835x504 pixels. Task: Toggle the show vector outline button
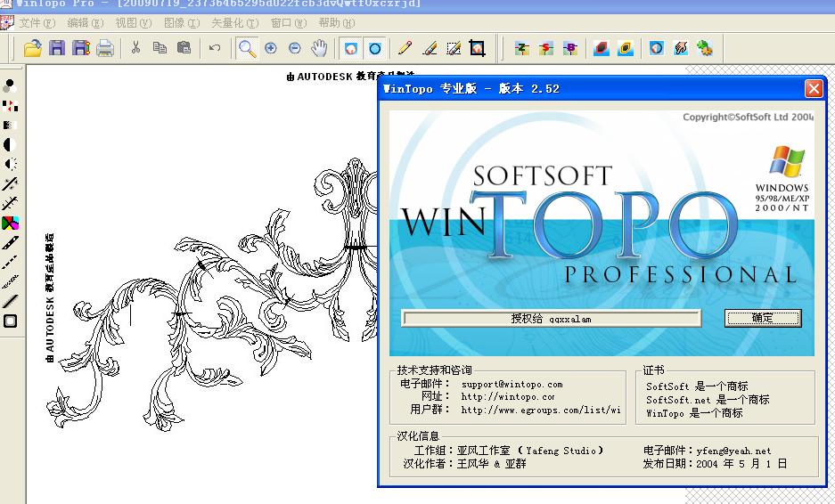point(375,48)
